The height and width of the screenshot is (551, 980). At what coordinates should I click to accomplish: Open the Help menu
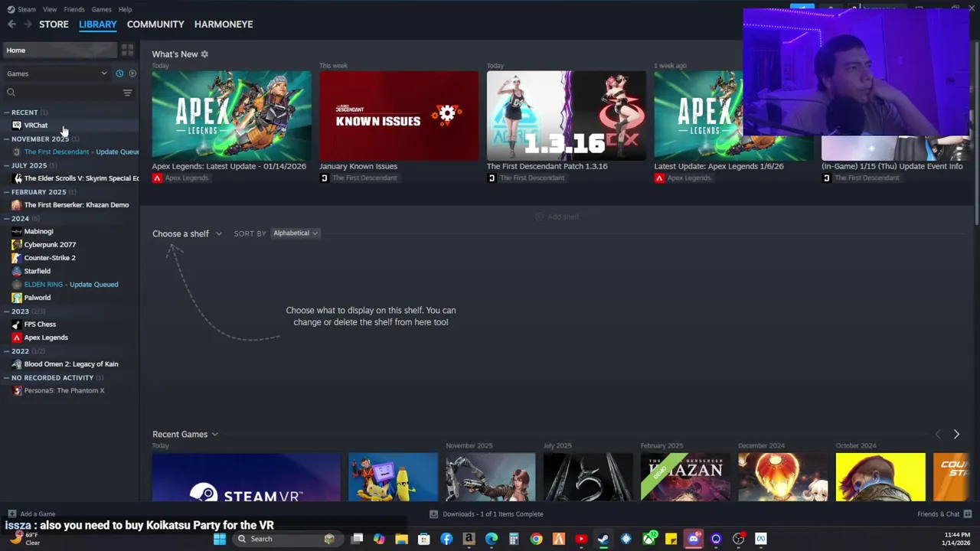coord(126,9)
